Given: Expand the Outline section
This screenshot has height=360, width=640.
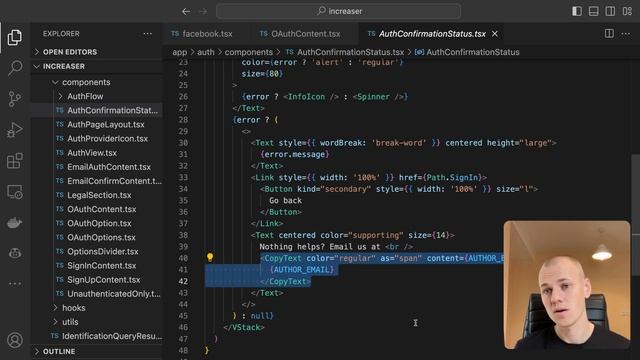Looking at the screenshot, I should tap(97, 351).
